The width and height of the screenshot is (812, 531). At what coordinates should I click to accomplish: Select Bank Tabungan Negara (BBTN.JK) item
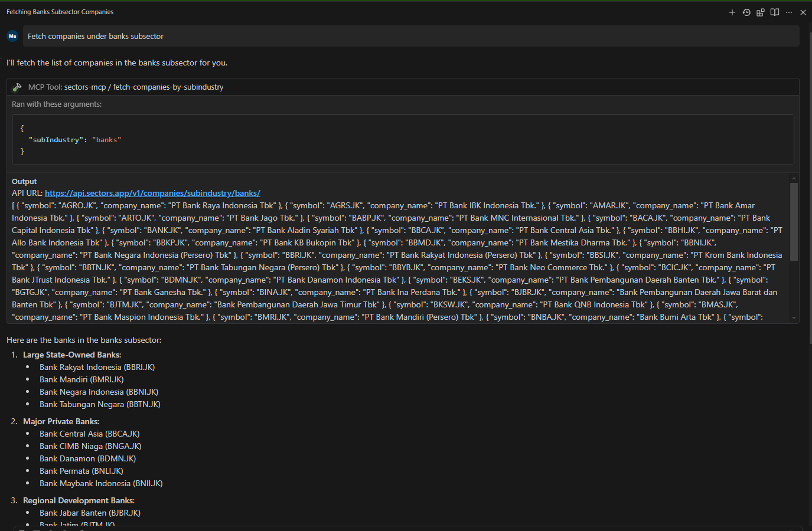point(100,404)
